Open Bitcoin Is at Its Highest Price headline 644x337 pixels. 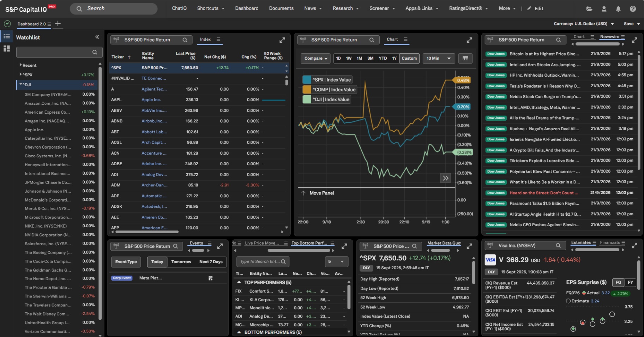point(544,54)
